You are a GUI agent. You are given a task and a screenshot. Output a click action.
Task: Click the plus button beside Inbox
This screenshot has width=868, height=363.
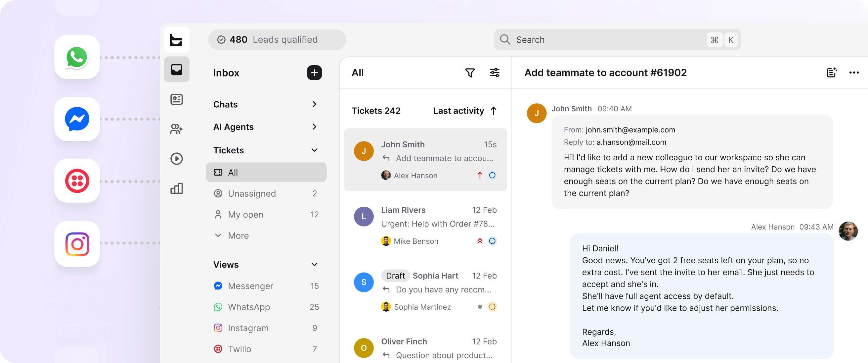tap(314, 73)
